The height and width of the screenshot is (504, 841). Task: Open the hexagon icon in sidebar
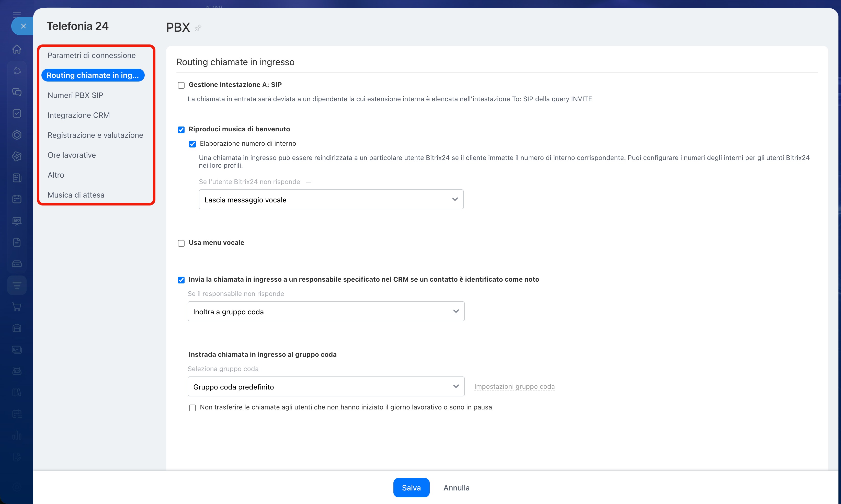pyautogui.click(x=17, y=135)
